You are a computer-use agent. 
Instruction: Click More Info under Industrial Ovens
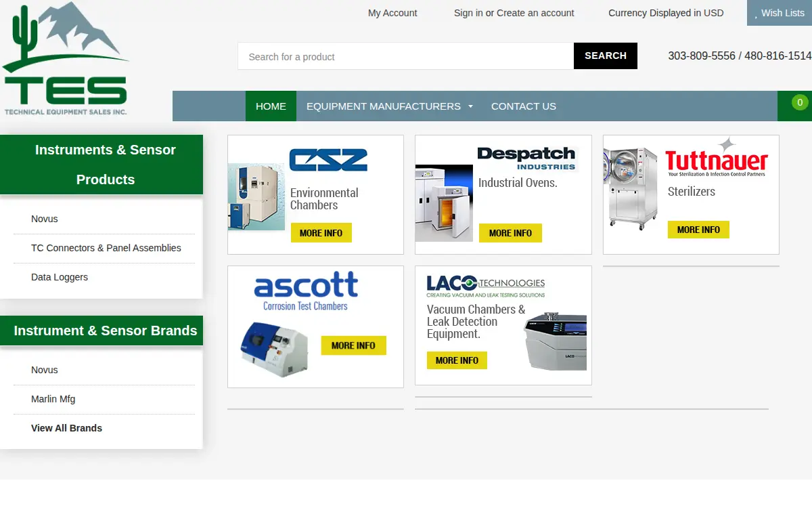click(x=510, y=233)
